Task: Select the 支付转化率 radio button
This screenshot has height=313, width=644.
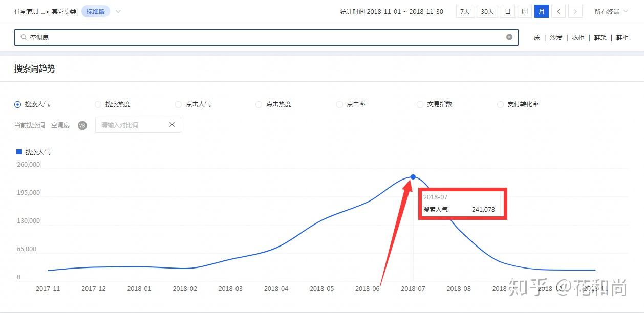Action: (x=500, y=104)
